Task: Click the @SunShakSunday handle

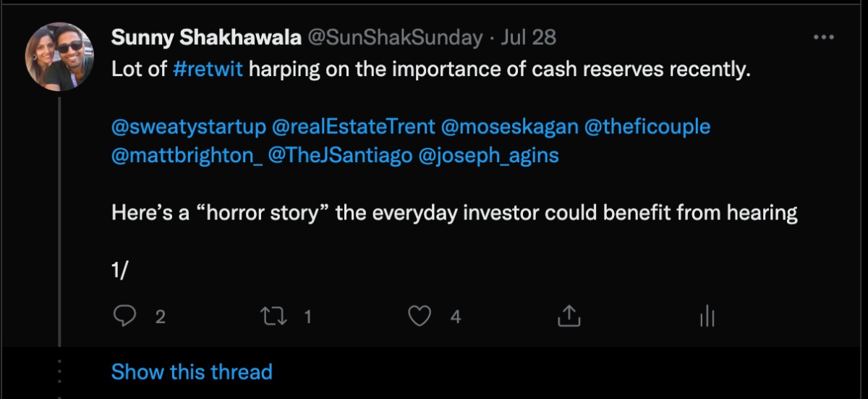Action: 396,38
